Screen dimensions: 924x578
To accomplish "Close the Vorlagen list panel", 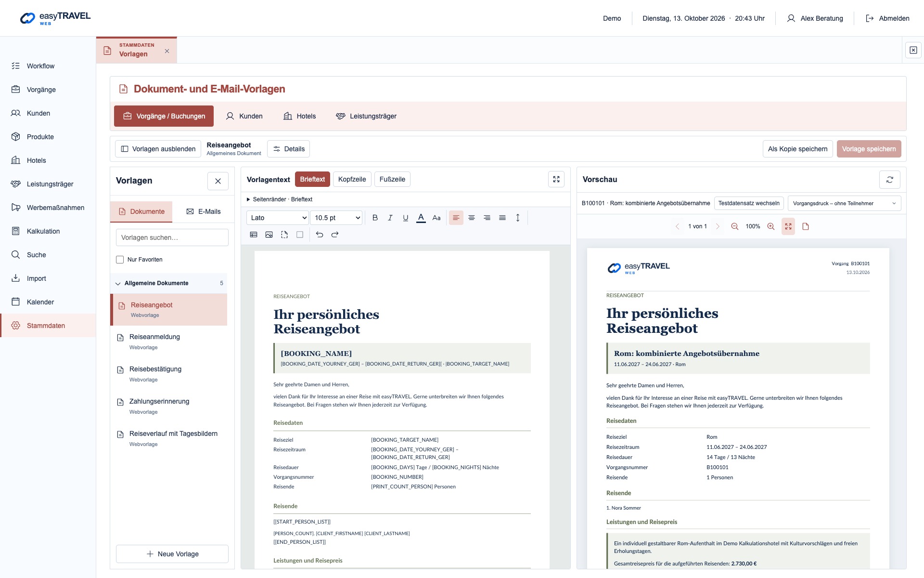I will point(218,181).
